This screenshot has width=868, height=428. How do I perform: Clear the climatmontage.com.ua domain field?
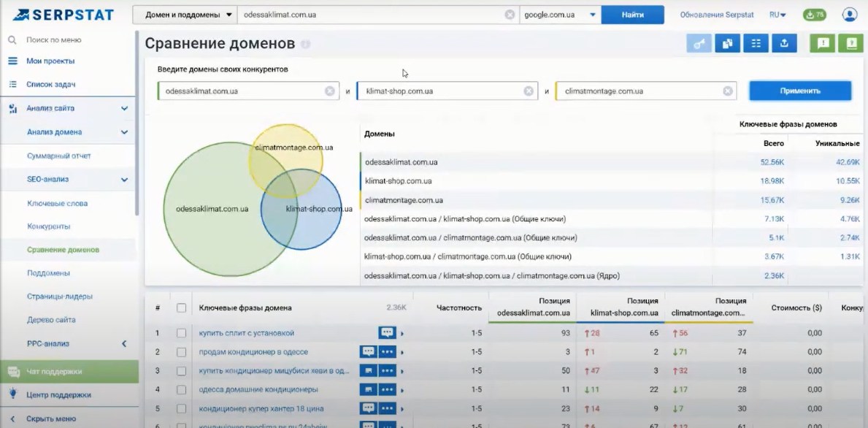coord(727,91)
